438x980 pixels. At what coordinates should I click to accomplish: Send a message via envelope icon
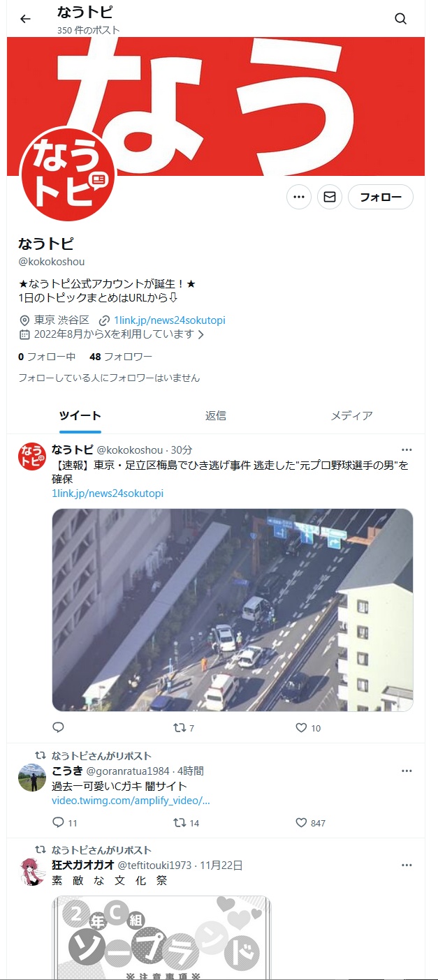(x=330, y=198)
